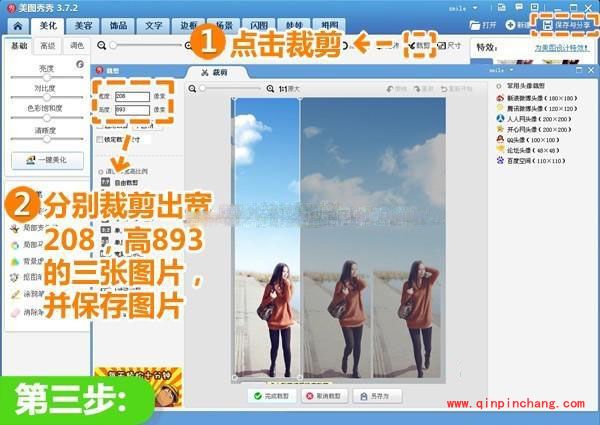Adjust the 对比度 slider
This screenshot has width=600, height=425.
tap(47, 97)
